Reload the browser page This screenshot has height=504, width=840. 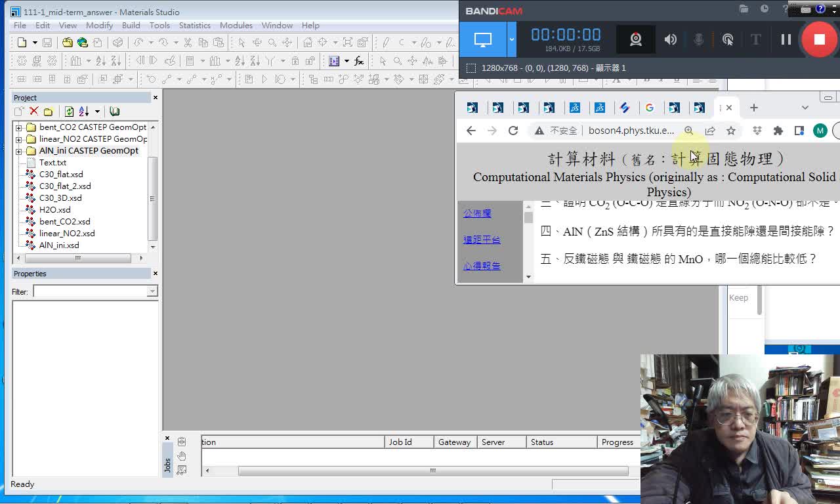[x=513, y=131]
